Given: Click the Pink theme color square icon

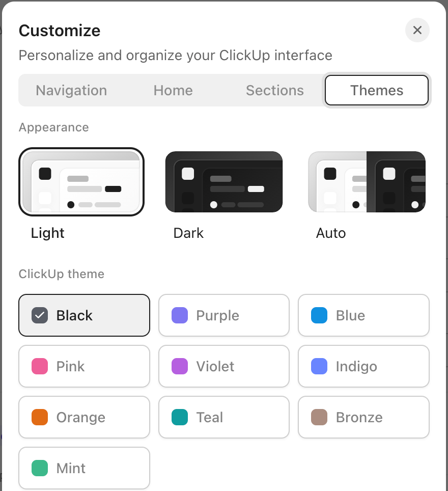Looking at the screenshot, I should click(x=41, y=366).
